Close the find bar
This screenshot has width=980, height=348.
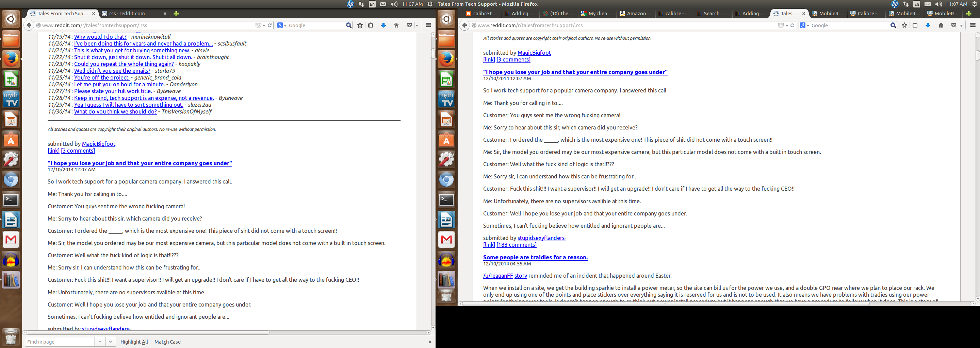tap(430, 342)
